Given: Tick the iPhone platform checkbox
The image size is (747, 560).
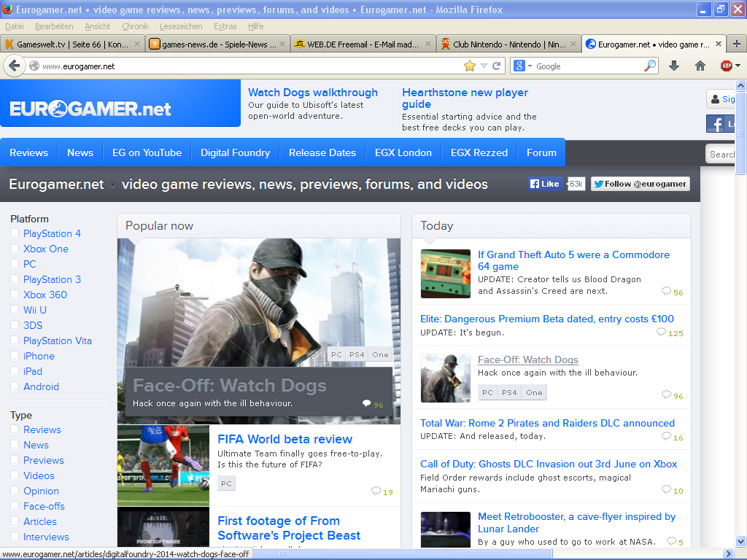Looking at the screenshot, I should pos(15,355).
